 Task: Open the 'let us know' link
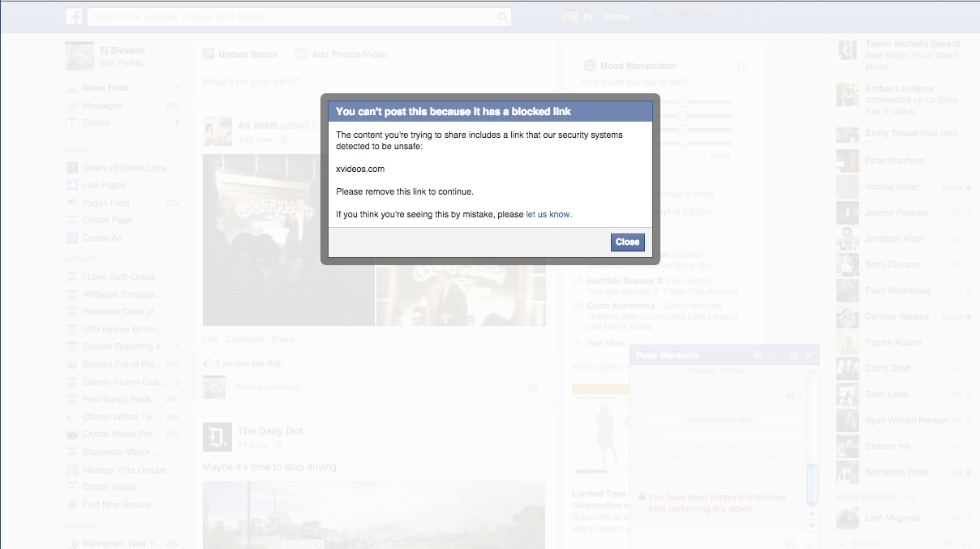pos(548,214)
